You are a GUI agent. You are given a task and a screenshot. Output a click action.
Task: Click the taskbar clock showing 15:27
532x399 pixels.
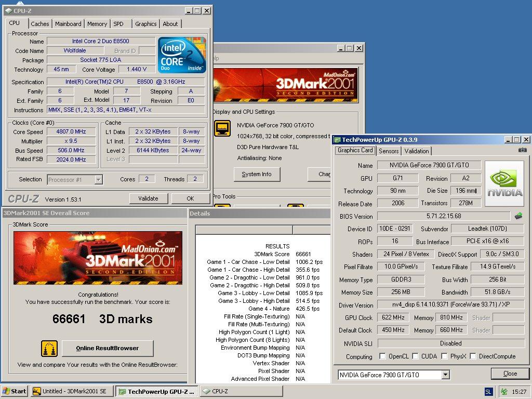tap(519, 392)
